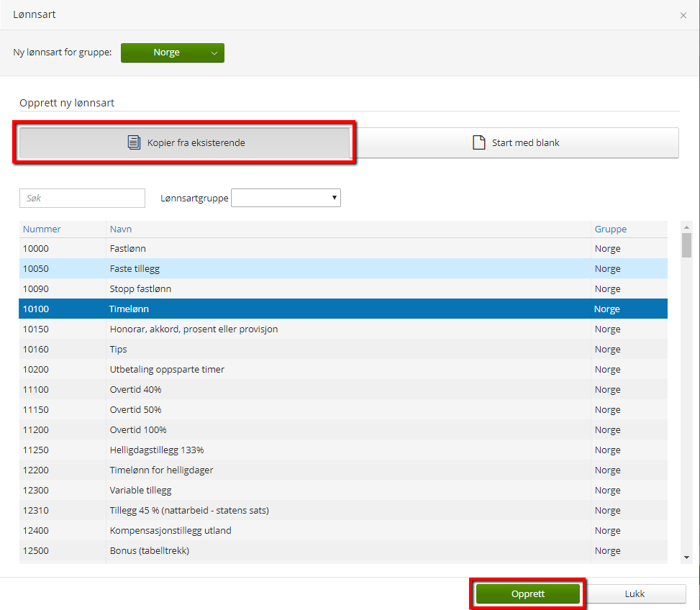Click number 10160 in the table

click(x=36, y=349)
